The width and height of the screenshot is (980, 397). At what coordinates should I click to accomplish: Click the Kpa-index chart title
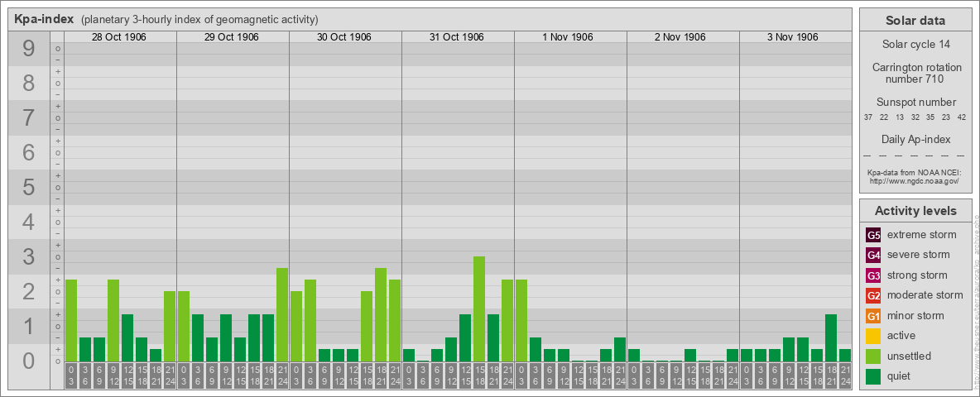44,19
